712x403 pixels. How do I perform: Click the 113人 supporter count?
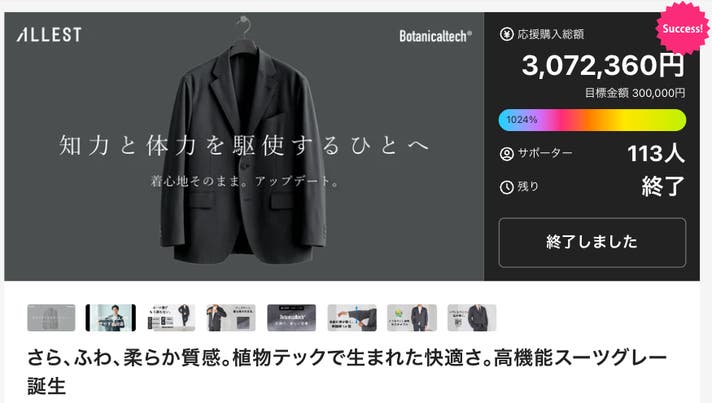pyautogui.click(x=656, y=153)
